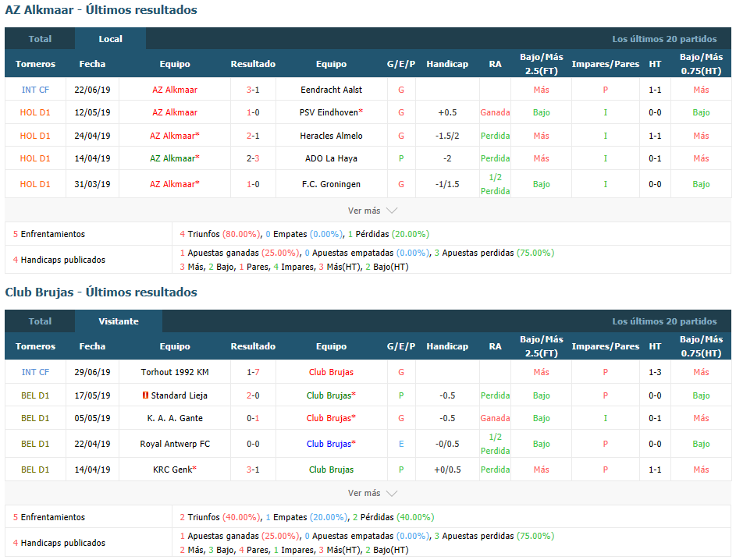
Task: Open INT CF tournament in the 22/06/19 row
Action: coord(35,90)
